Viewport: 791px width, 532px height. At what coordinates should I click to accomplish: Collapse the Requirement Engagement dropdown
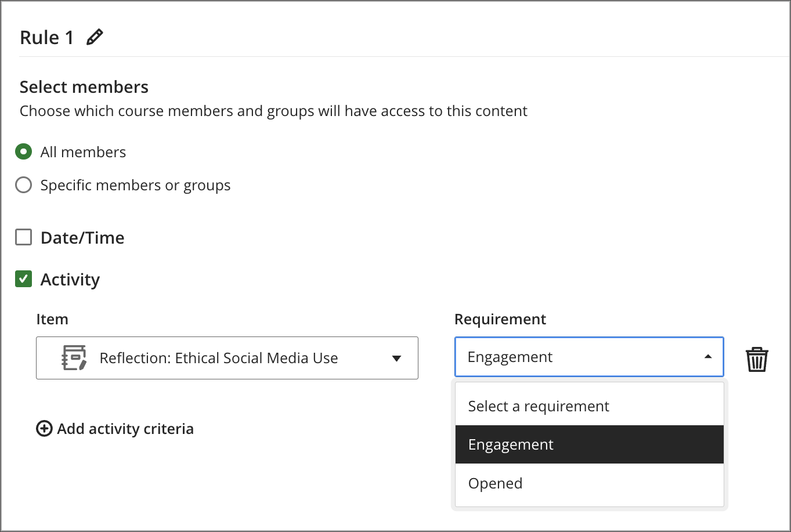click(589, 357)
